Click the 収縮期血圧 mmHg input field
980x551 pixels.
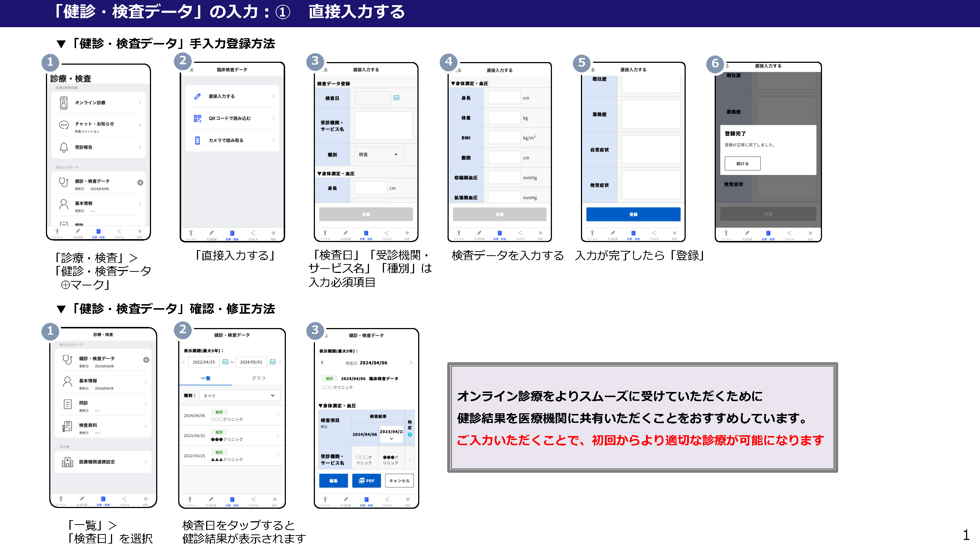click(x=504, y=177)
